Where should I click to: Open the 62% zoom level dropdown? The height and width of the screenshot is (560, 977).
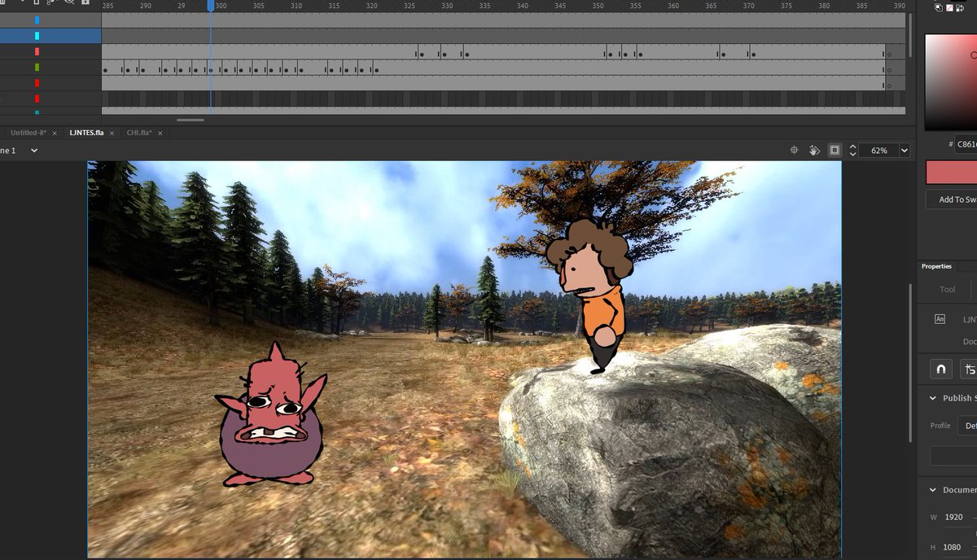[904, 151]
